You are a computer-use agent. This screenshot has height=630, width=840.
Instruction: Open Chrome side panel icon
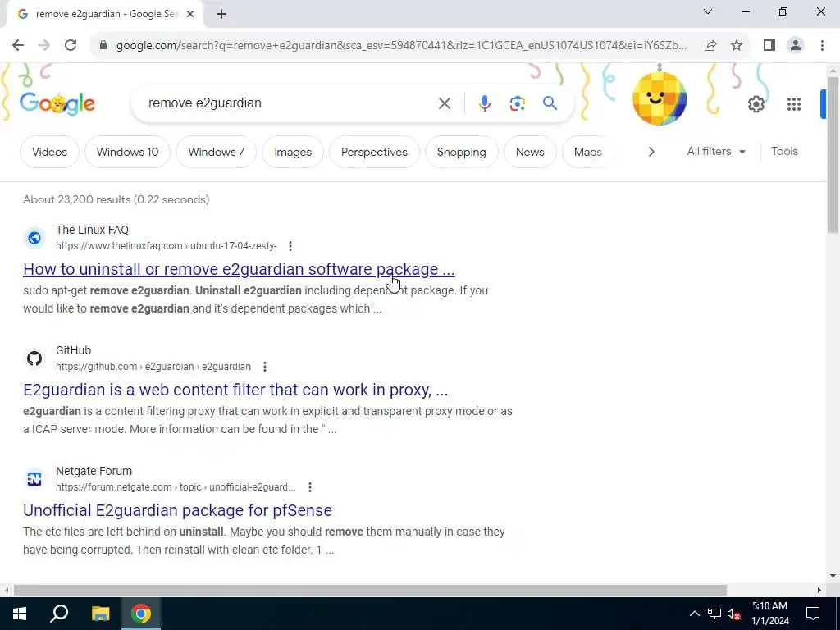click(769, 46)
